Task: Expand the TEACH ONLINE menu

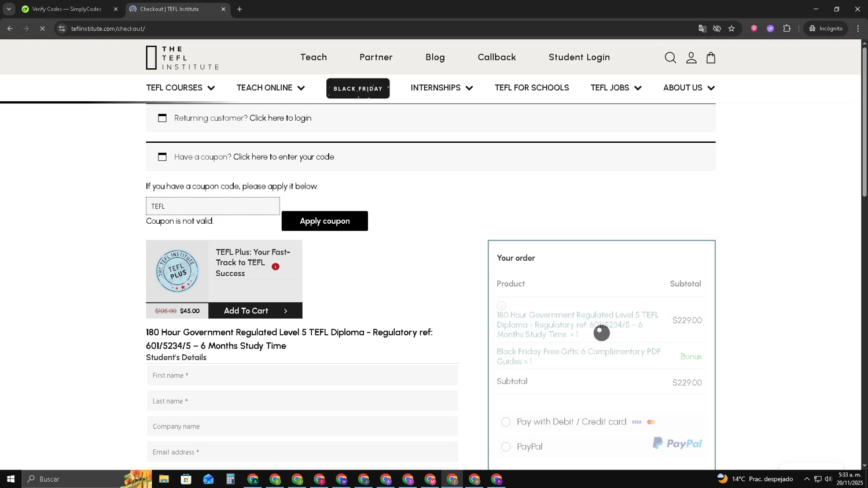Action: pyautogui.click(x=270, y=88)
